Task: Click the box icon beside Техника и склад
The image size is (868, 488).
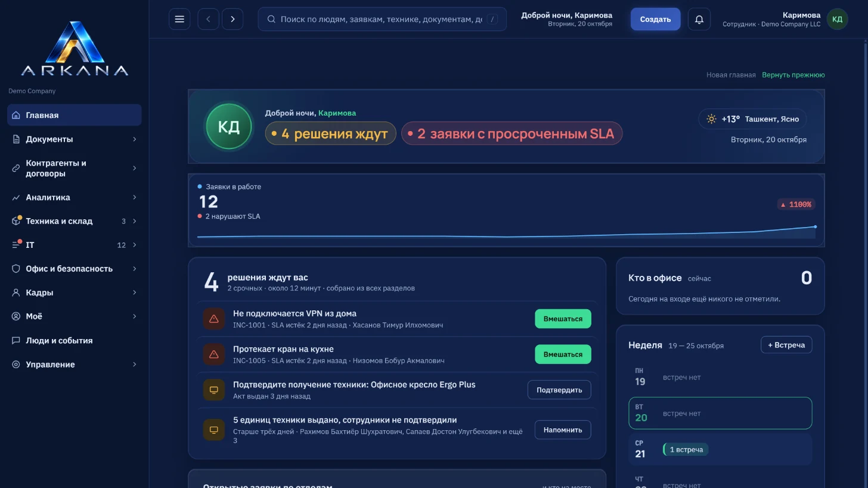Action: (16, 221)
